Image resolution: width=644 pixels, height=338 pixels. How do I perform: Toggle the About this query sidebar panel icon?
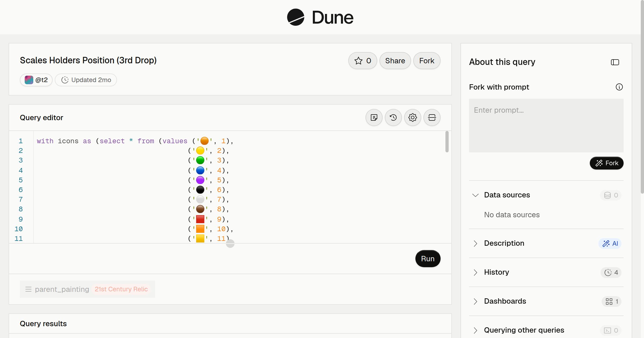(615, 62)
